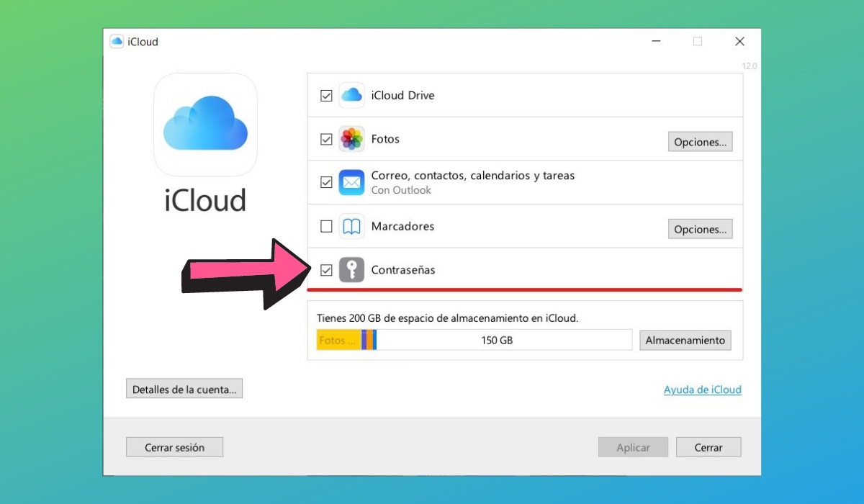Click the Fotos colorful flower icon
This screenshot has height=504, width=864.
351,139
